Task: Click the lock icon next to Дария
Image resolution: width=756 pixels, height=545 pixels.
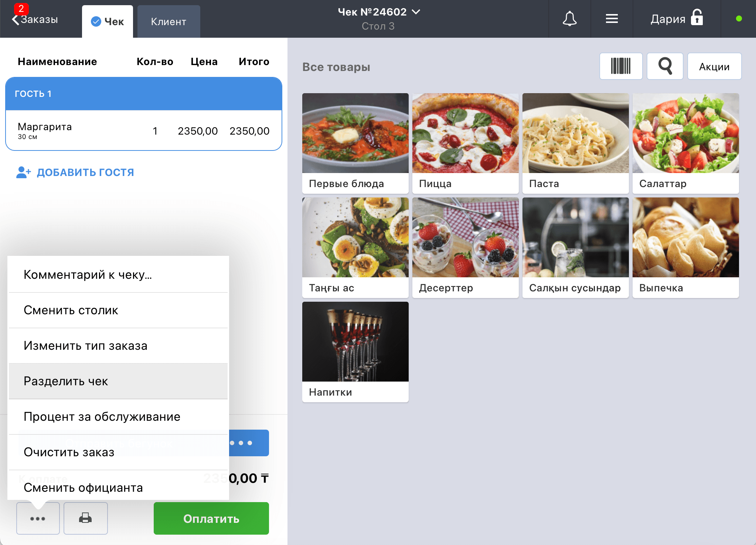Action: (x=697, y=17)
